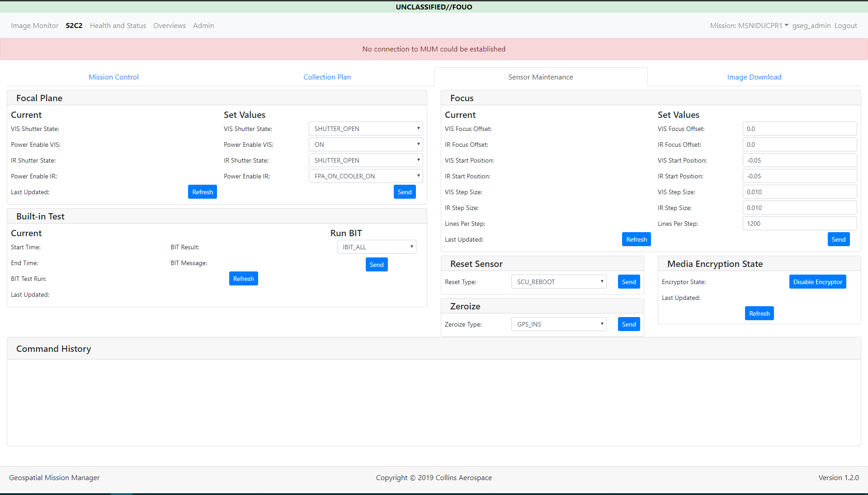Open Image Monitor in top navigation
868x495 pixels.
[35, 25]
